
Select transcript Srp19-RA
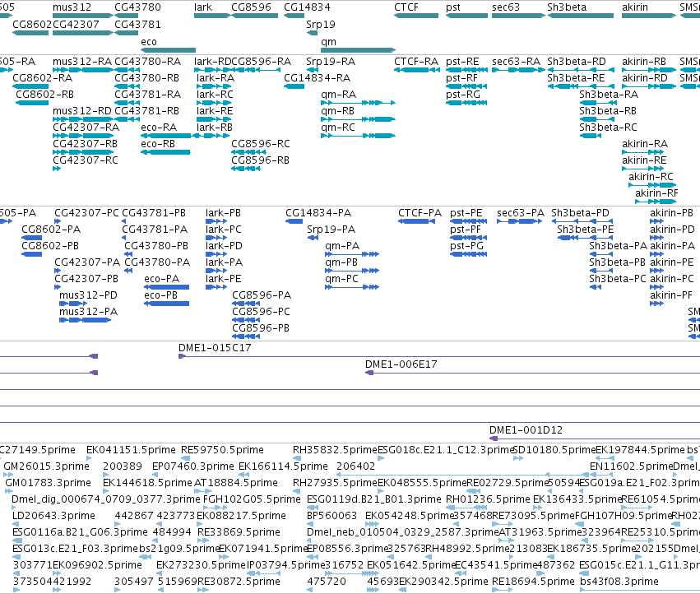pyautogui.click(x=331, y=62)
